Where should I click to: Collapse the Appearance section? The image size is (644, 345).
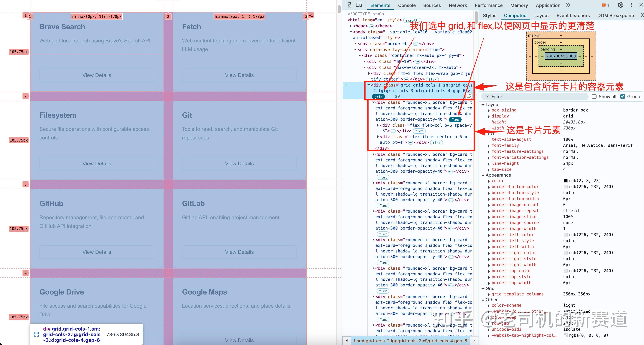483,175
